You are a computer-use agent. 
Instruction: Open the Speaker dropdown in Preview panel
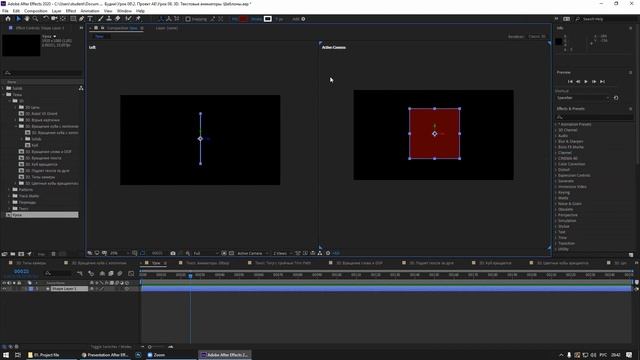tap(583, 98)
